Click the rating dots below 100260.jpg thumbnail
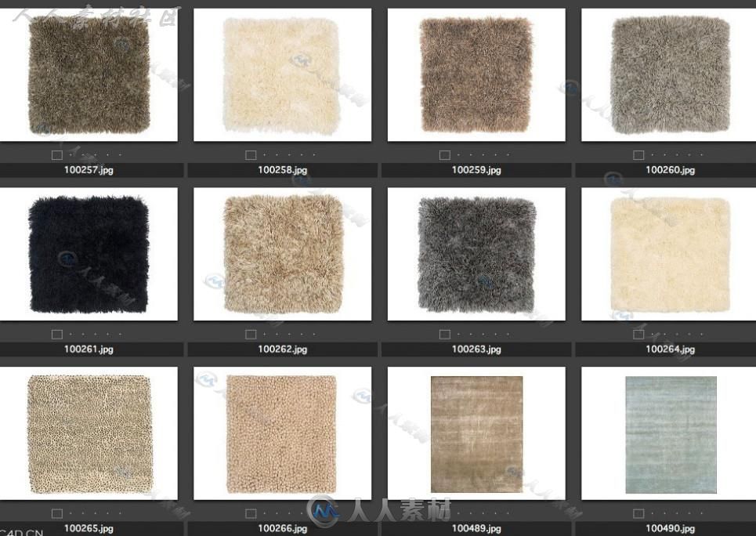 (678, 155)
